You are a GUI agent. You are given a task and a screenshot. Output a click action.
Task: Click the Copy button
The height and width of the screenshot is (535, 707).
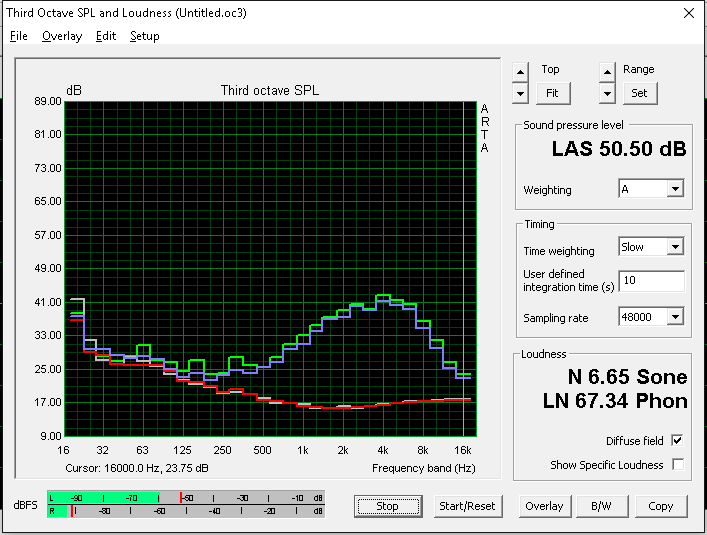(x=661, y=506)
